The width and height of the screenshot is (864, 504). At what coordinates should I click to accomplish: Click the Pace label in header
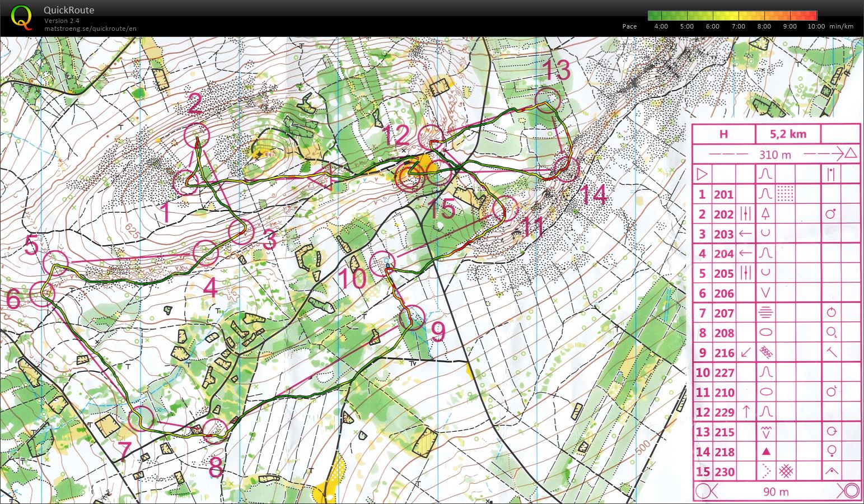629,26
